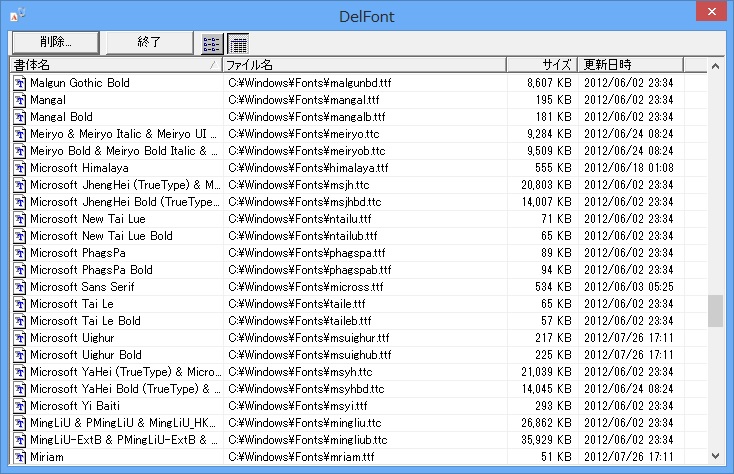The image size is (734, 474).
Task: Click the scrollbar down arrow
Action: tap(715, 456)
